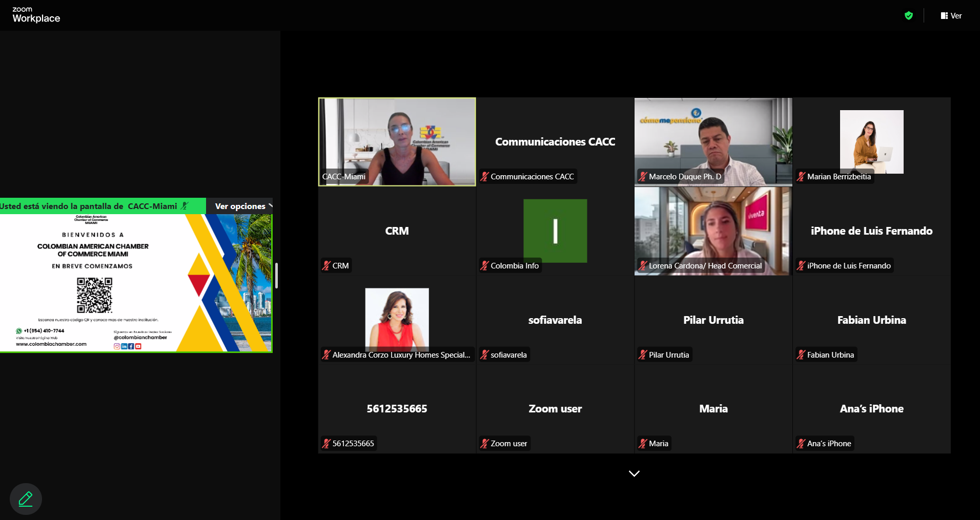Image resolution: width=980 pixels, height=520 pixels.
Task: Click YouTube icon on shared slide
Action: click(138, 346)
